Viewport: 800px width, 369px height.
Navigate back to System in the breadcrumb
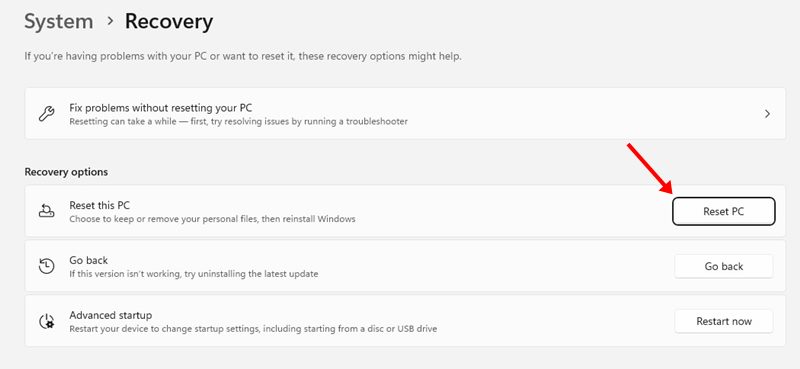[59, 22]
